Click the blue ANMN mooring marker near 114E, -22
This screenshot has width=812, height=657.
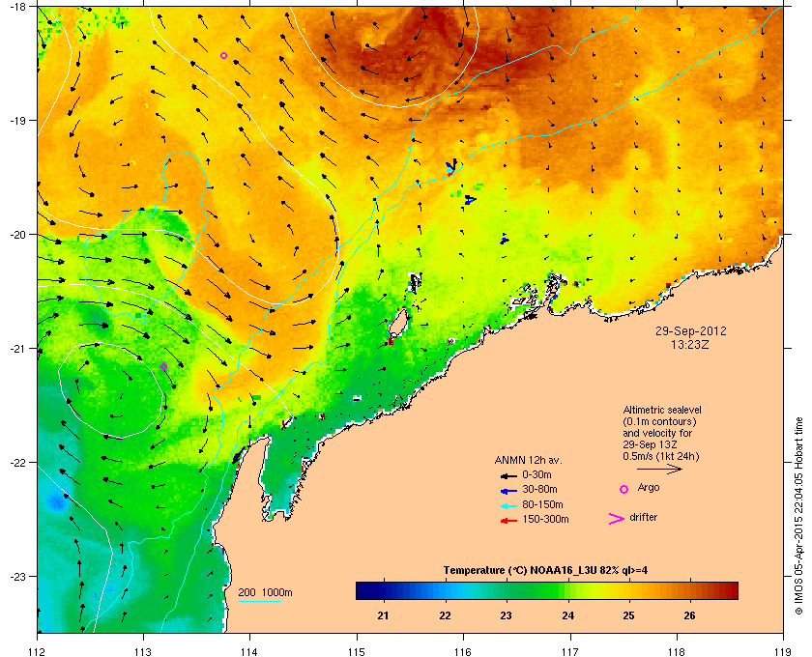pos(238,457)
